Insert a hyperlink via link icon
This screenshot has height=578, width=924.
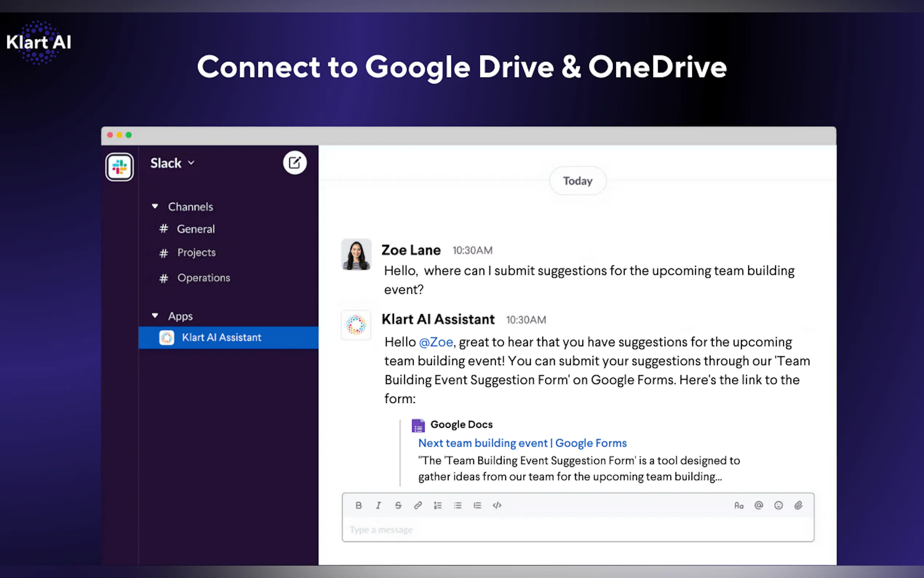[418, 505]
